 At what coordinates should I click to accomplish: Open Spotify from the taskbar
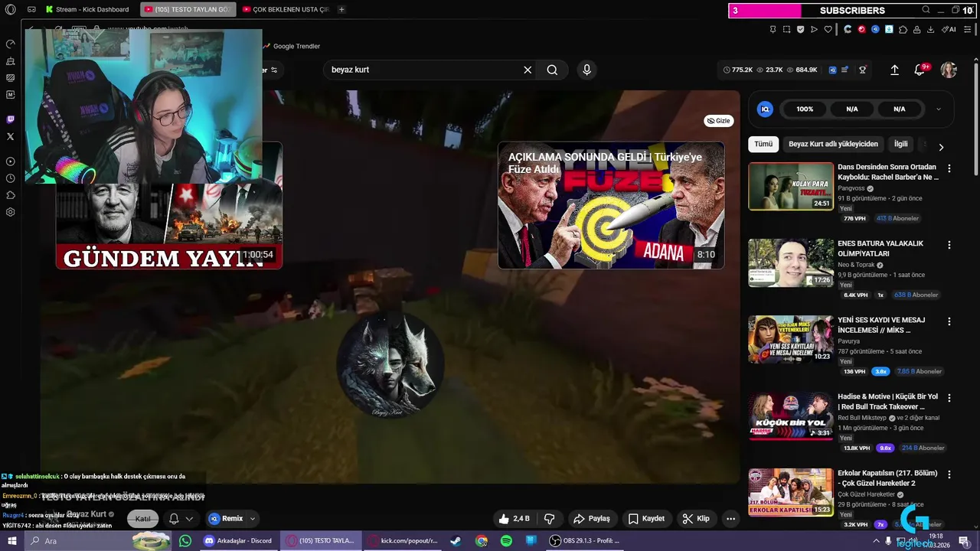point(506,540)
